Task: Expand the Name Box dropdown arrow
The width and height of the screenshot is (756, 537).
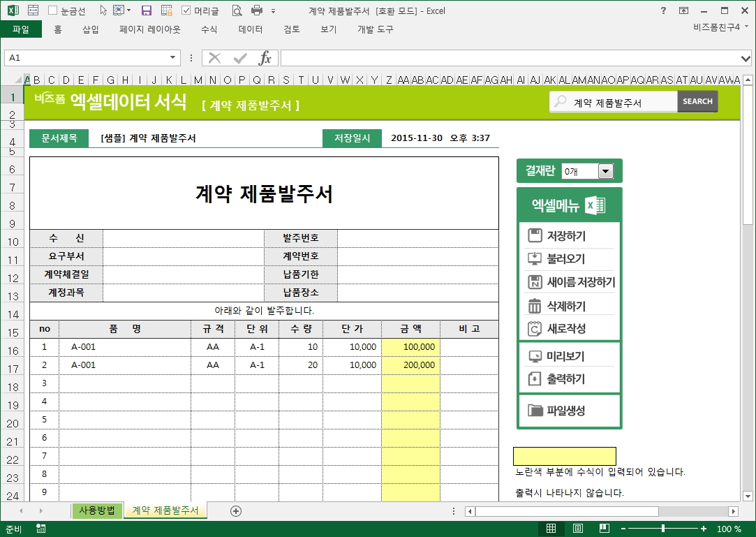Action: click(x=173, y=58)
